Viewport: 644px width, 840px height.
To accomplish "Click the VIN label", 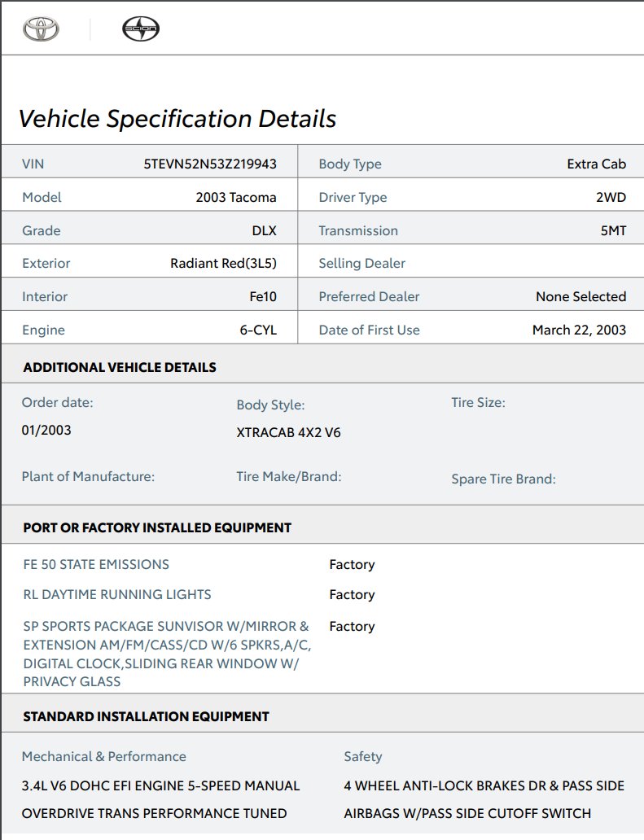I will coord(33,164).
